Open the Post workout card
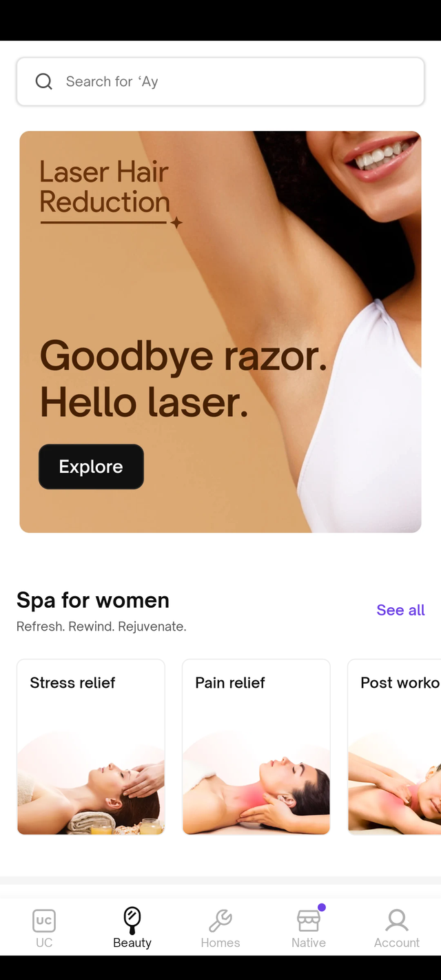Viewport: 441px width, 980px height. [394, 747]
